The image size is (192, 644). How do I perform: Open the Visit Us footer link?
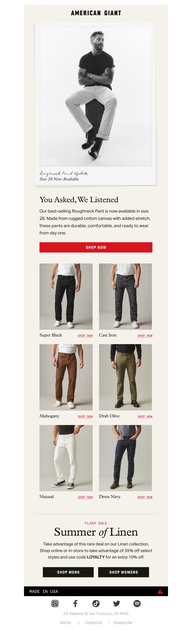pos(65,622)
